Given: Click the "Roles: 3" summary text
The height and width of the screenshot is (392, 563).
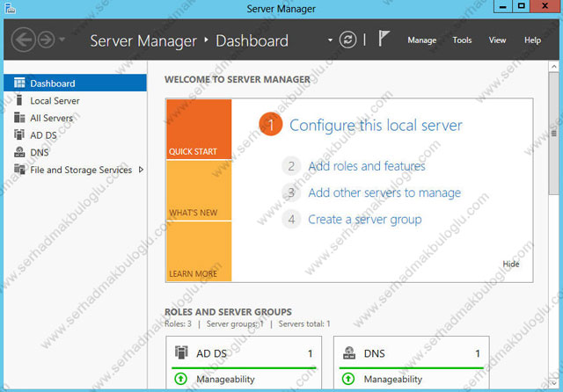Looking at the screenshot, I should [x=178, y=323].
